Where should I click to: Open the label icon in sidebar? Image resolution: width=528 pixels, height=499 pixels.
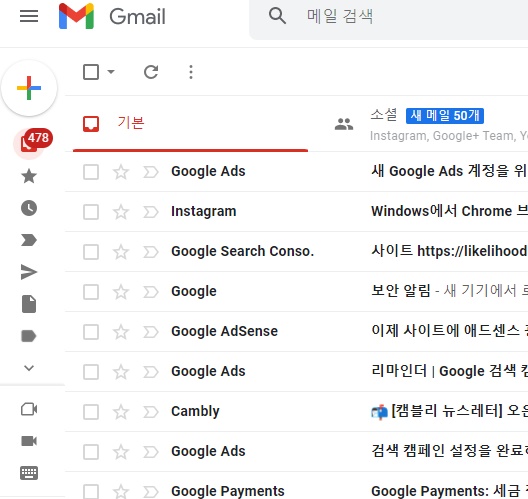pyautogui.click(x=29, y=336)
